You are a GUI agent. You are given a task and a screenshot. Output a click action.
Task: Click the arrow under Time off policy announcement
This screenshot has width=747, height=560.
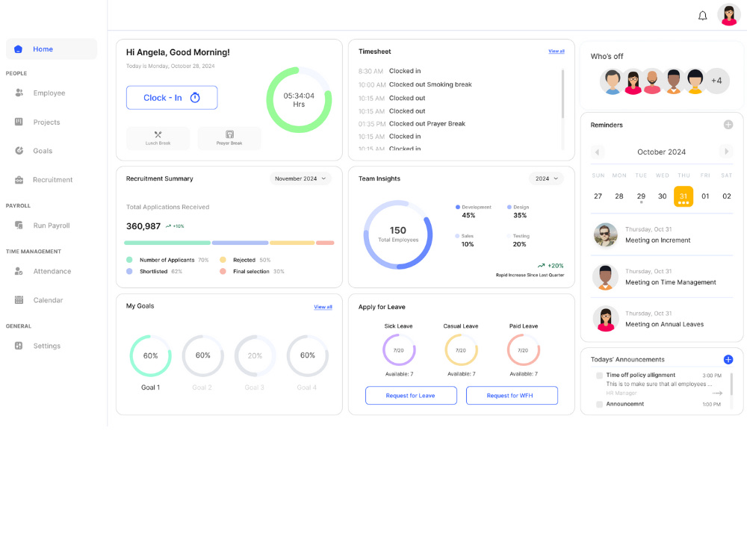click(717, 393)
